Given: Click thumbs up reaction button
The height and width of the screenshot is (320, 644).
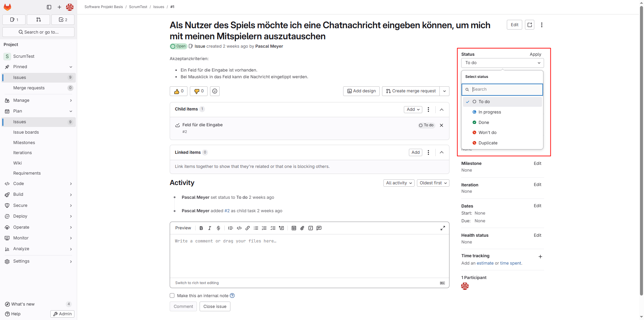Looking at the screenshot, I should pos(178,91).
